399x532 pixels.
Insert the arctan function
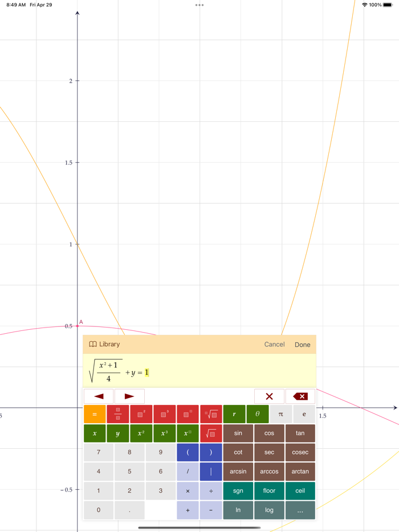pyautogui.click(x=300, y=472)
